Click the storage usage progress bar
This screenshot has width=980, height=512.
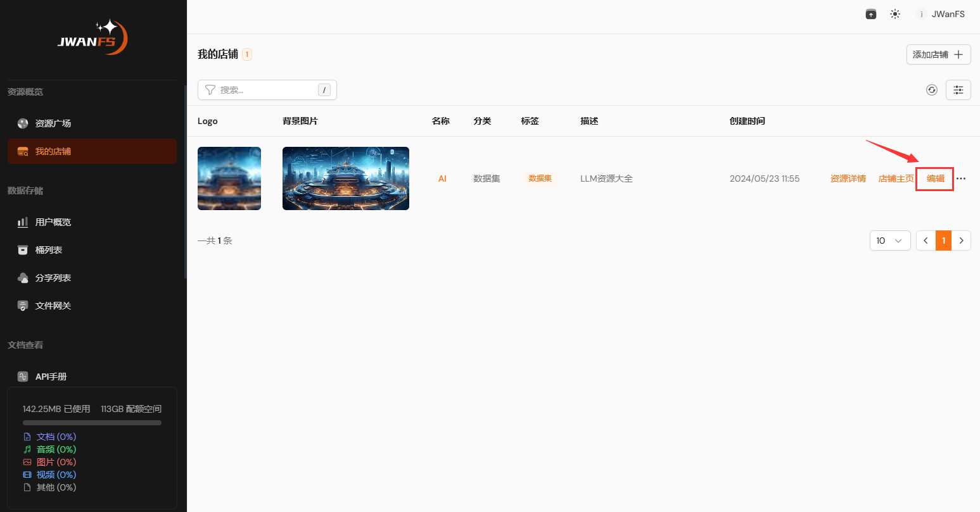pos(92,422)
